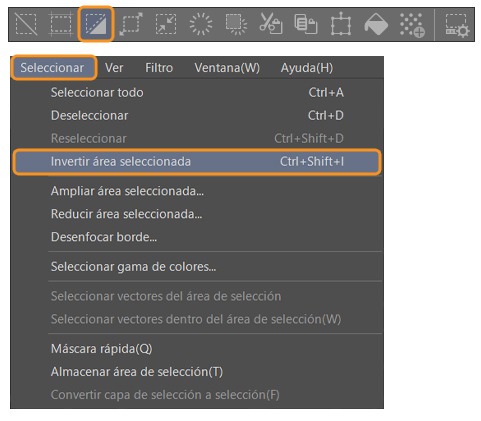Click the Deselect icon in selection launcher
The width and height of the screenshot is (481, 421).
coord(26,24)
